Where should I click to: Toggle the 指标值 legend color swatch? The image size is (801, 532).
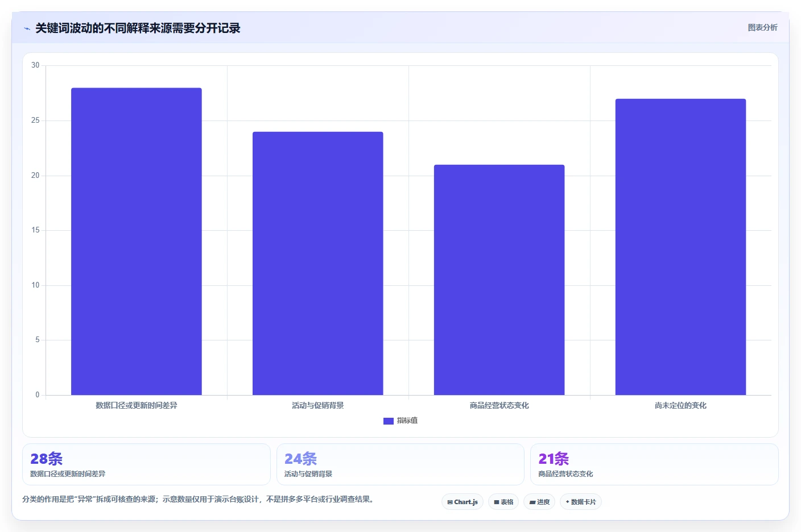click(x=389, y=421)
